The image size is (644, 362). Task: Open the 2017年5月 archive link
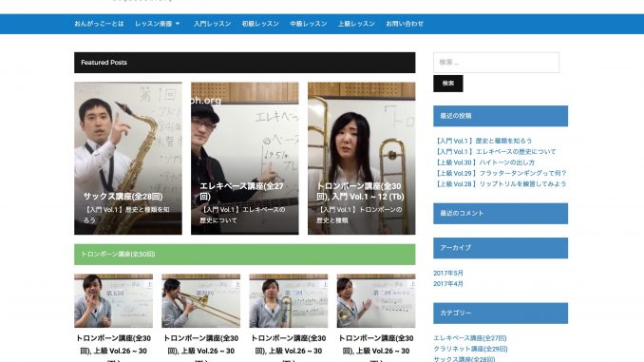[448, 273]
